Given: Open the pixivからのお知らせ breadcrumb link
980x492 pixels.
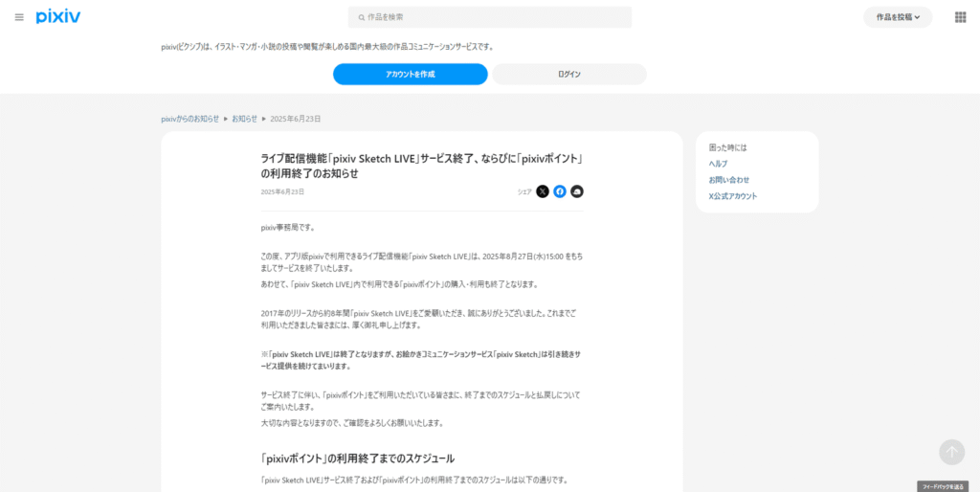Looking at the screenshot, I should point(190,119).
